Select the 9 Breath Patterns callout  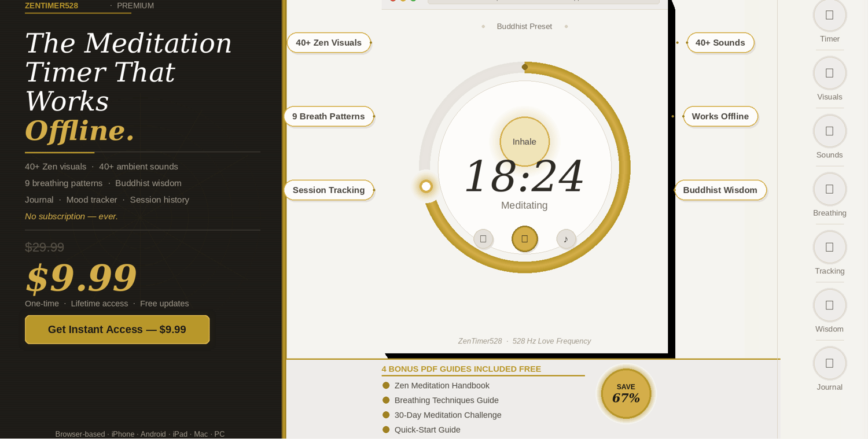329,116
